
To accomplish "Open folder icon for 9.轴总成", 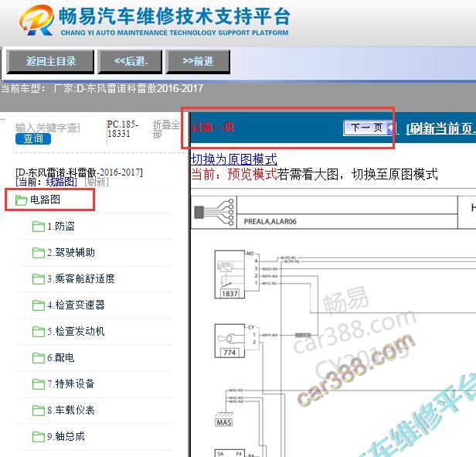I will pyautogui.click(x=39, y=437).
